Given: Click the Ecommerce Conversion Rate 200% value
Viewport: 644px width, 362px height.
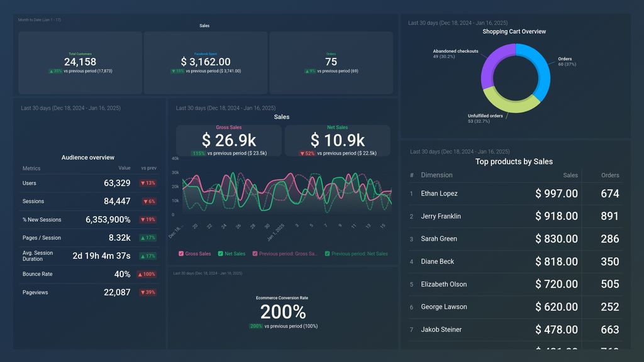Looking at the screenshot, I should tap(283, 312).
